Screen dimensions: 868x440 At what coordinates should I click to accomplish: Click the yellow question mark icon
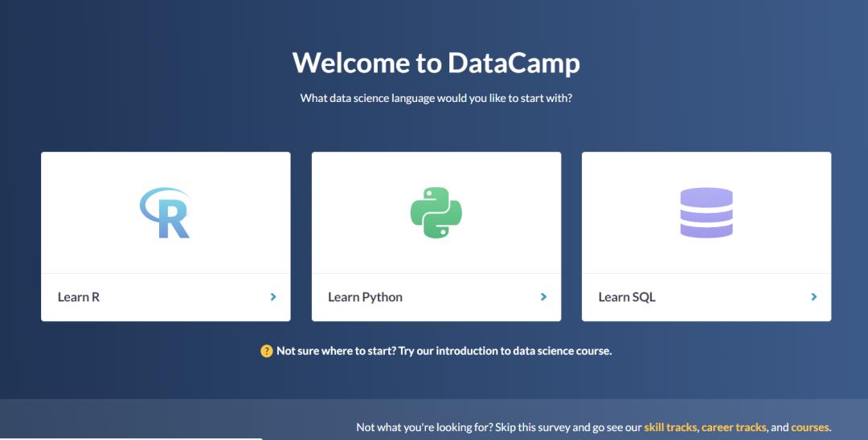[267, 351]
